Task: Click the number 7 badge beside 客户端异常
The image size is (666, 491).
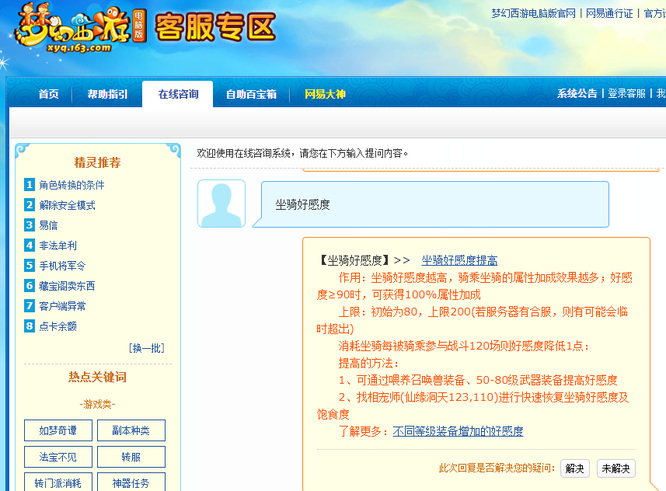Action: pyautogui.click(x=29, y=306)
